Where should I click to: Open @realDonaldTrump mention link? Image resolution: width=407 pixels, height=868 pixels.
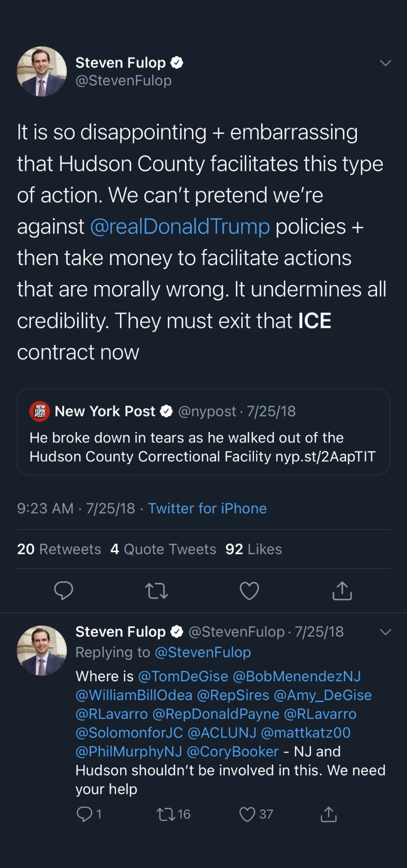click(x=180, y=227)
